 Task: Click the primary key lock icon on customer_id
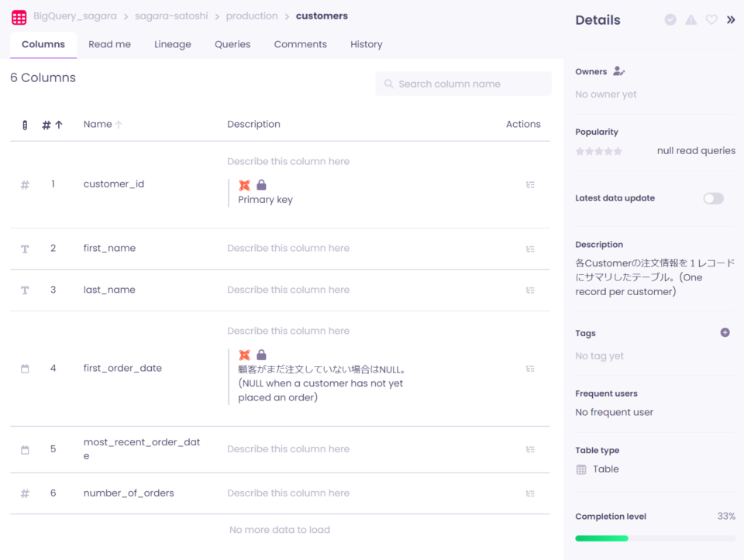(260, 185)
